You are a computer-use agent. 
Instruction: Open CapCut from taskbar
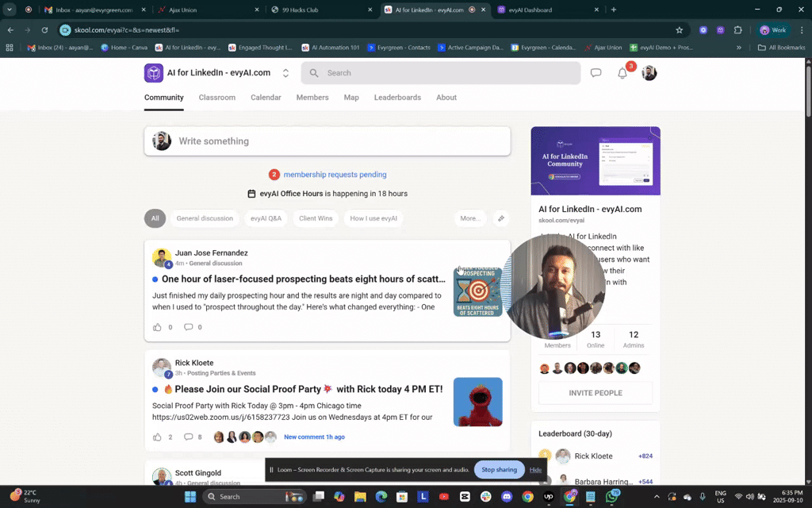pos(465,497)
